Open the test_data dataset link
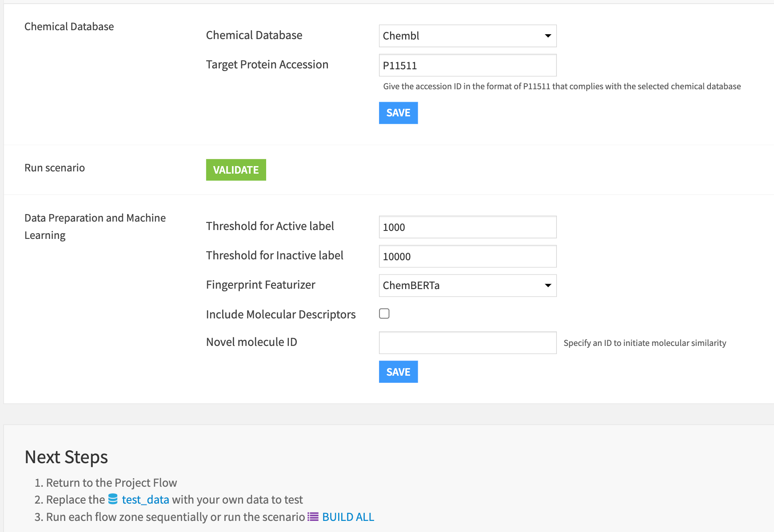Image resolution: width=774 pixels, height=532 pixels. pyautogui.click(x=145, y=500)
